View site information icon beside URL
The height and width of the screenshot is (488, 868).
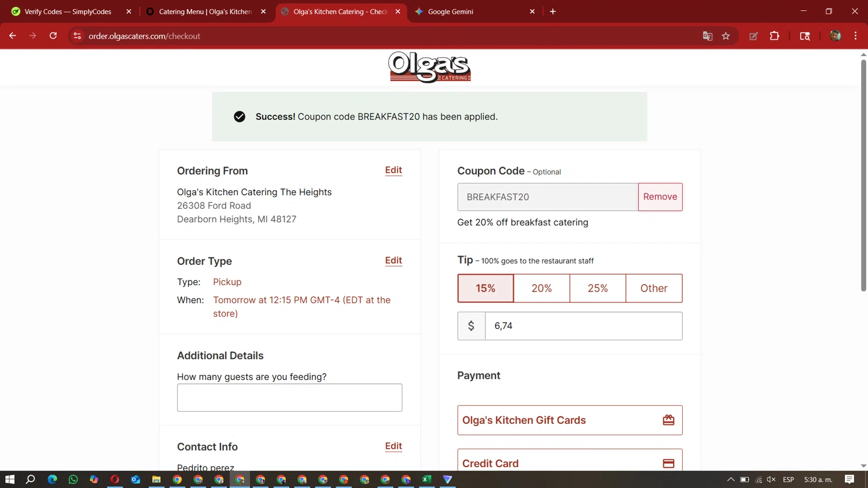point(77,36)
